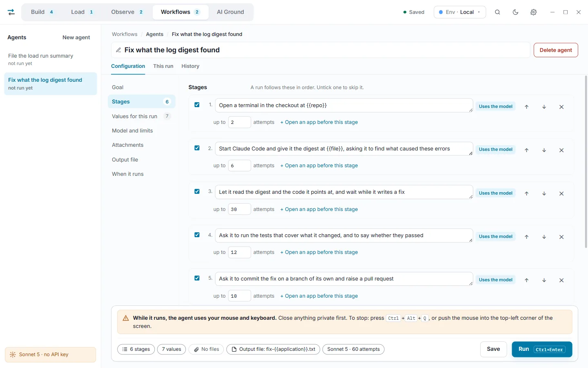588x368 pixels.
Task: Select 'Values for this run' section
Action: (141, 116)
